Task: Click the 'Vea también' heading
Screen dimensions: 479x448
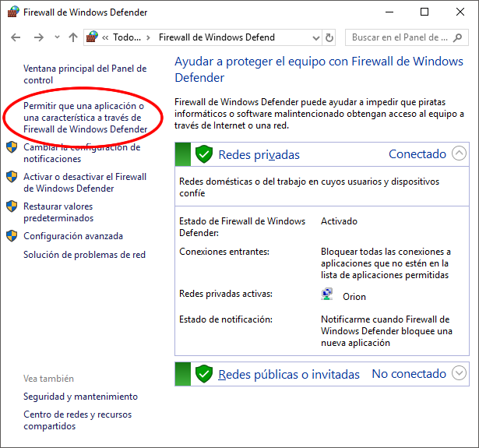Action: point(48,379)
